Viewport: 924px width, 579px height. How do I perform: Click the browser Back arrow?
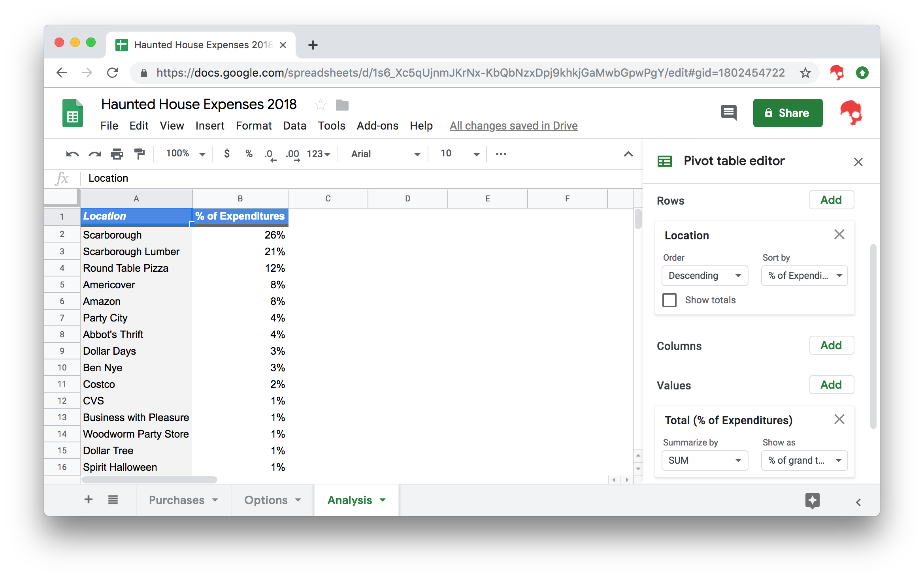click(62, 73)
